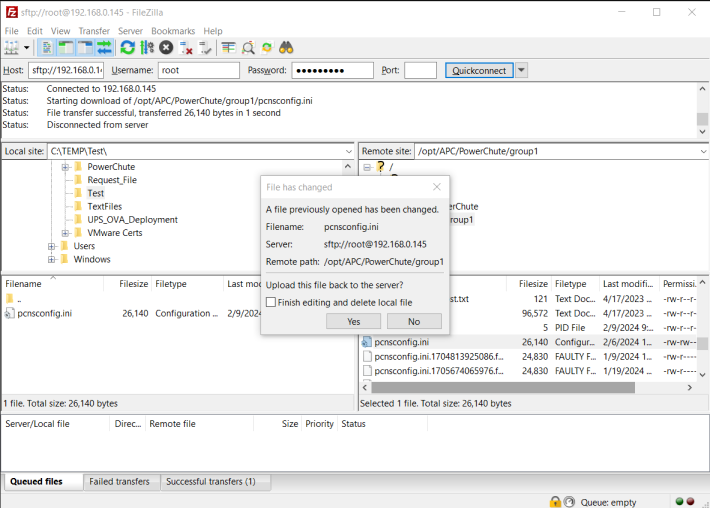Click the reconnect to last server icon

pos(205,48)
